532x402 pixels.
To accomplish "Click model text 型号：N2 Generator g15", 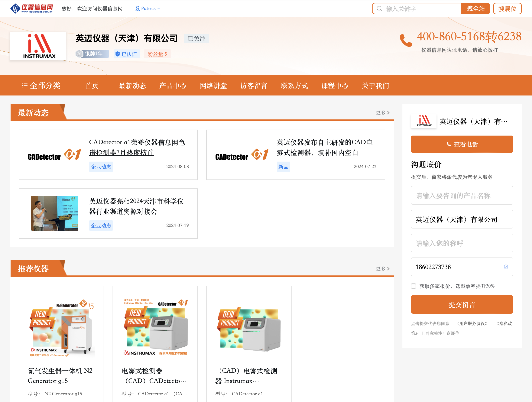I will click(55, 394).
